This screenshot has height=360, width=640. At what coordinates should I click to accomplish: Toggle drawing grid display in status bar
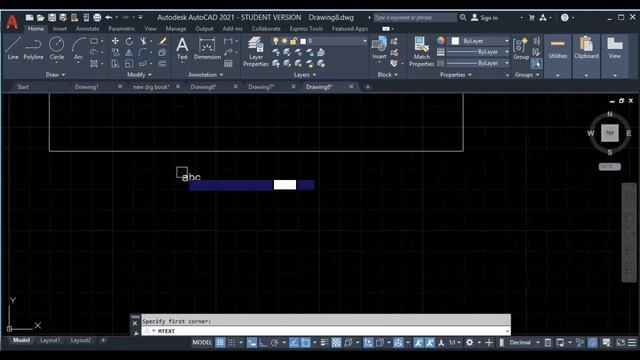click(x=220, y=342)
